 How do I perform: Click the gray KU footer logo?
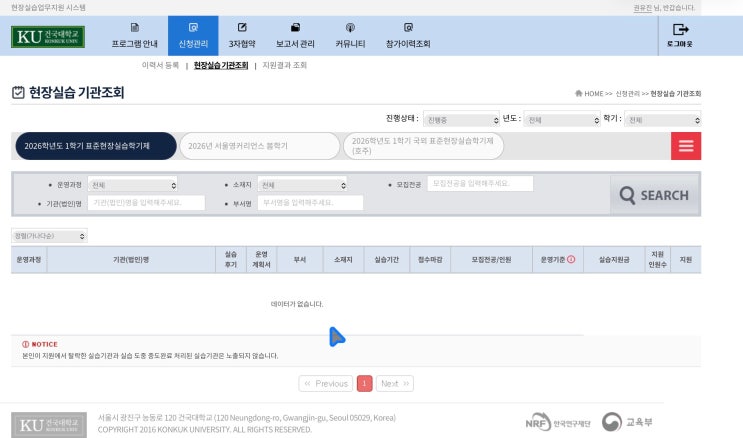(49, 424)
